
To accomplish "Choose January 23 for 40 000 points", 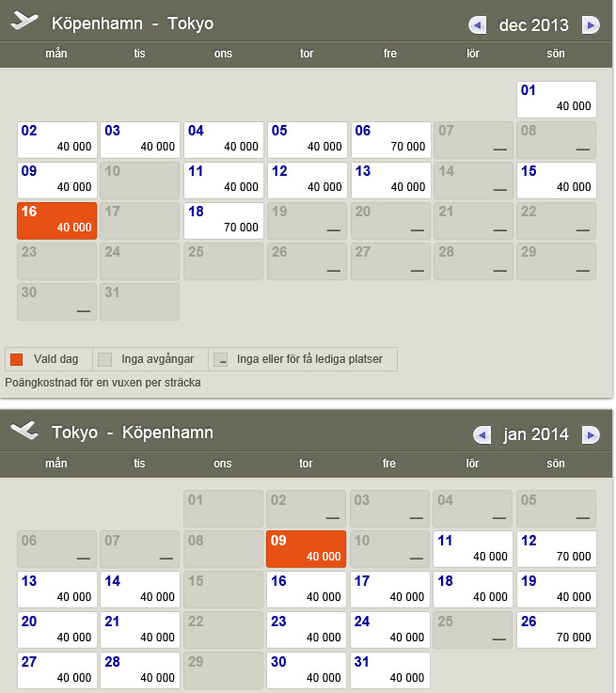I will pyautogui.click(x=306, y=629).
